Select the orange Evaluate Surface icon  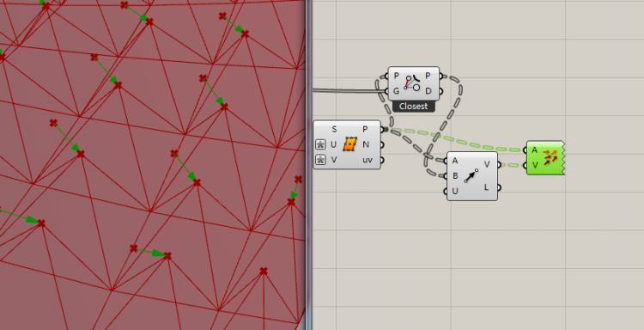350,144
